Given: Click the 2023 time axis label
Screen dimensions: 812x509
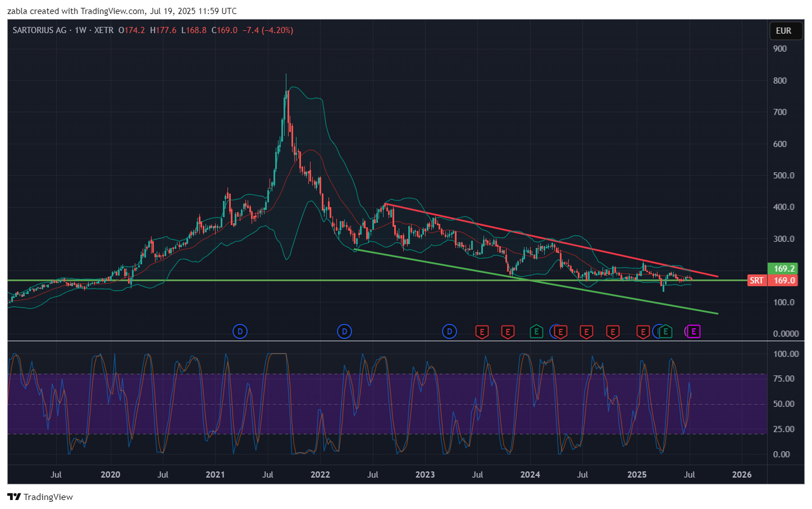Looking at the screenshot, I should point(425,475).
